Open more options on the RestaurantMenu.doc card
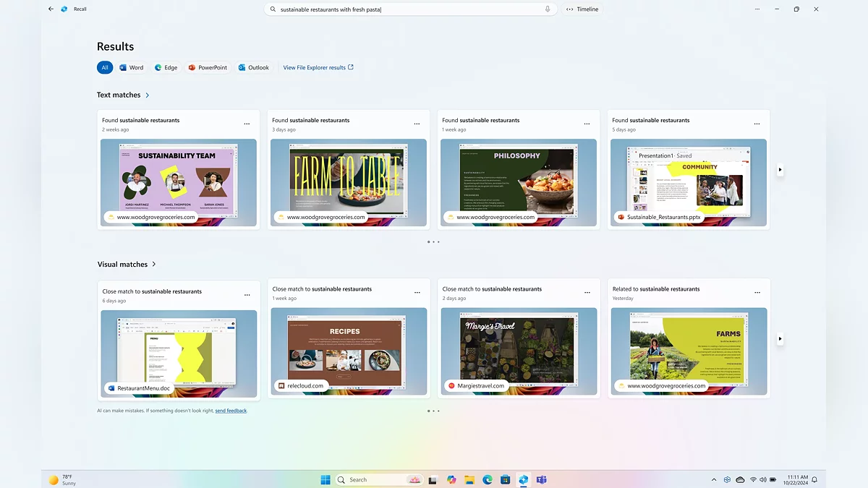The height and width of the screenshot is (488, 868). [247, 295]
